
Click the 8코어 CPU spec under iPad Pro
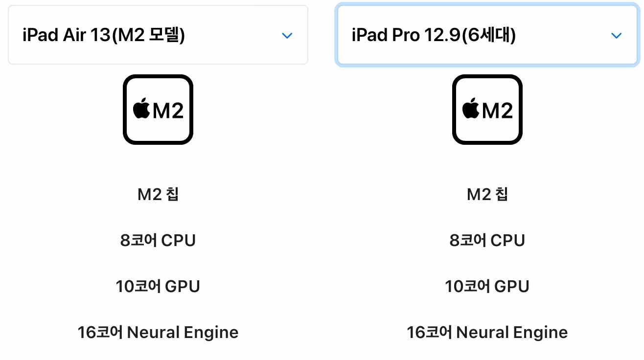coord(487,240)
